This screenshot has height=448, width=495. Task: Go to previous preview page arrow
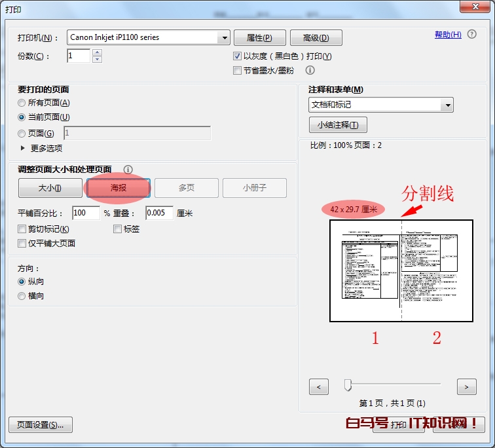[318, 386]
